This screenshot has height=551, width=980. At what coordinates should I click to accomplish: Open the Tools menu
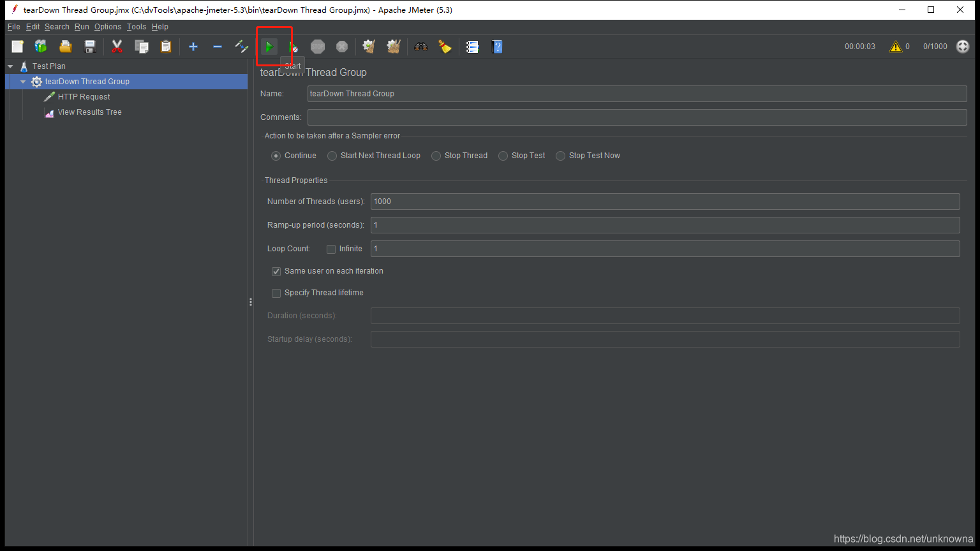point(137,27)
